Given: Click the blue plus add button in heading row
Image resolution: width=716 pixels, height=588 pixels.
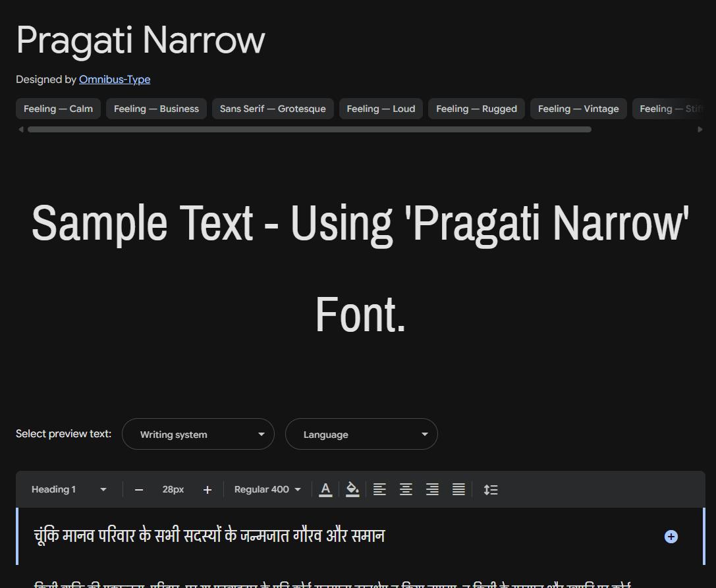Looking at the screenshot, I should tap(671, 537).
